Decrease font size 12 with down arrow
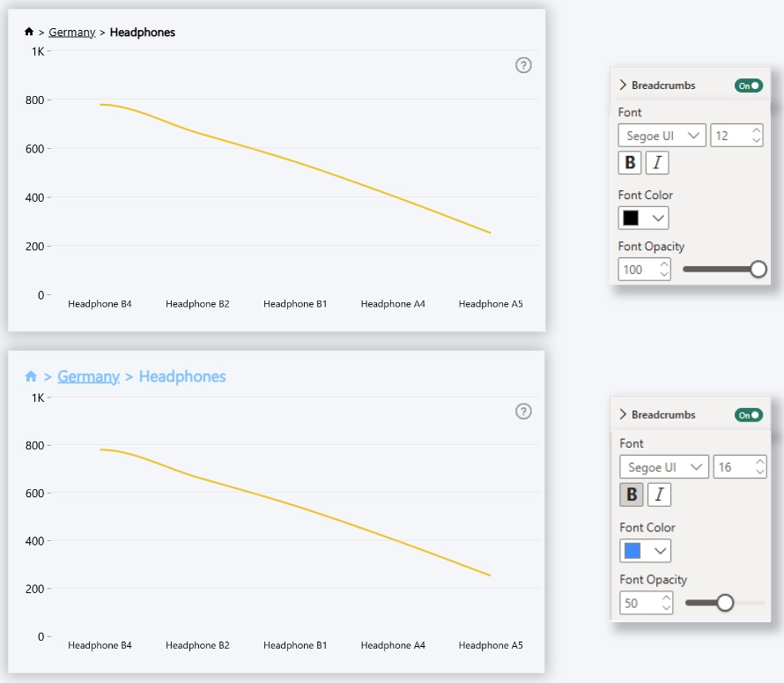Viewport: 784px width, 683px height. click(x=757, y=141)
